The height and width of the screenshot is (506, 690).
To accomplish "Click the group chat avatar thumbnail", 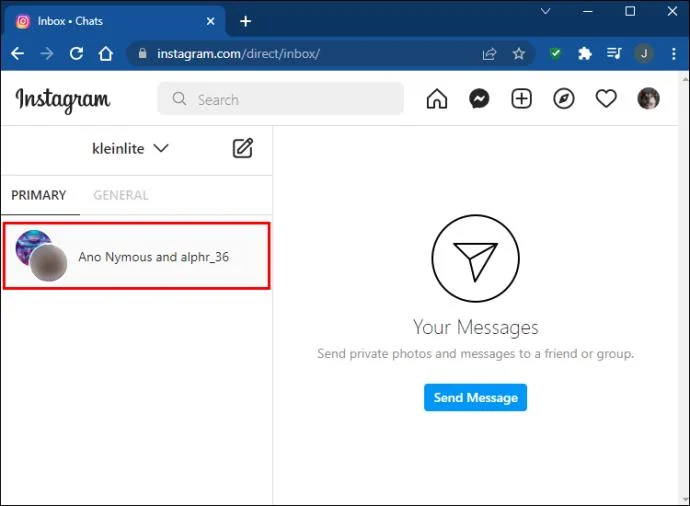I will (41, 255).
